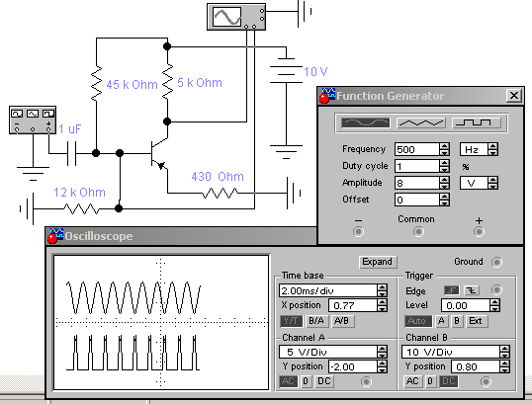Click the 430 Ohm resistor symbol
Viewport: 532px width, 404px height.
coord(220,194)
